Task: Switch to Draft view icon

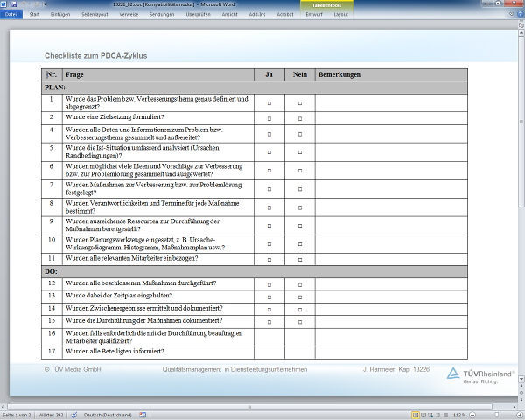Action: coord(446,413)
